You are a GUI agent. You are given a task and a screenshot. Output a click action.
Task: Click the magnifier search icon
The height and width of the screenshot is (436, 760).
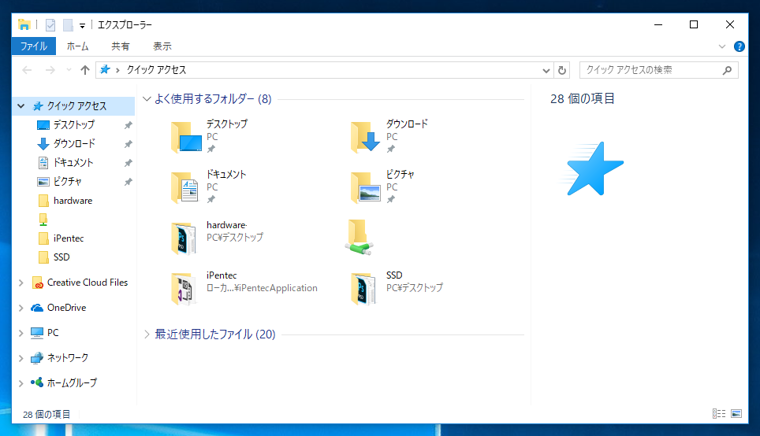click(727, 70)
